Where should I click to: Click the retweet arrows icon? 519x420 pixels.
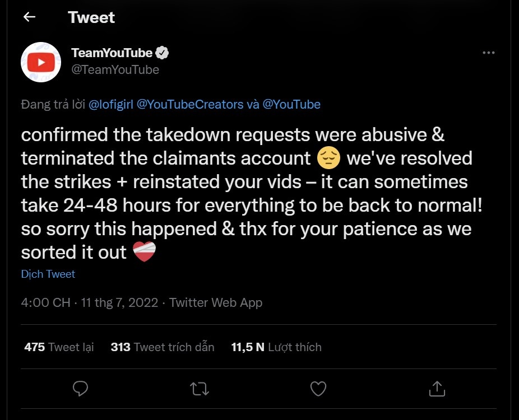tap(199, 388)
